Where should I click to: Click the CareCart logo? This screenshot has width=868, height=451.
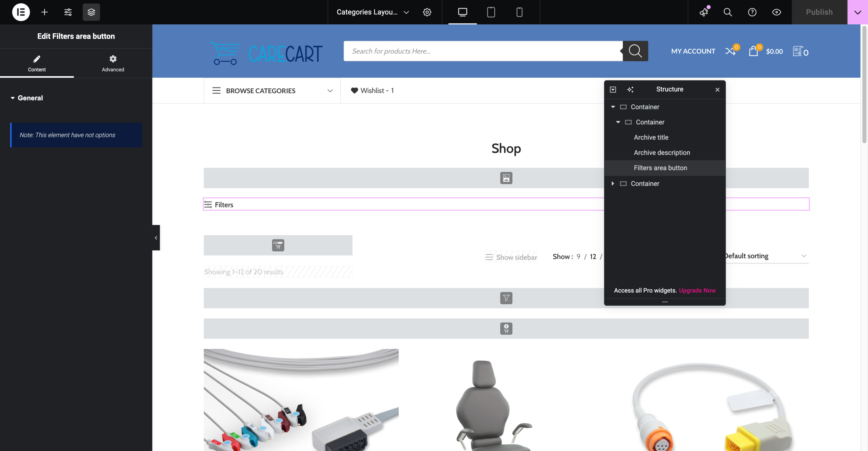tap(266, 53)
